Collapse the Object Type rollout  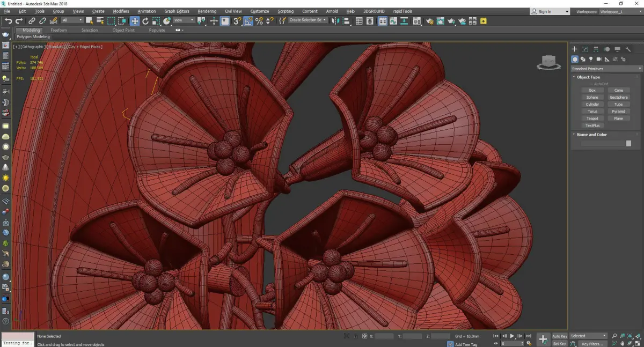coord(588,77)
